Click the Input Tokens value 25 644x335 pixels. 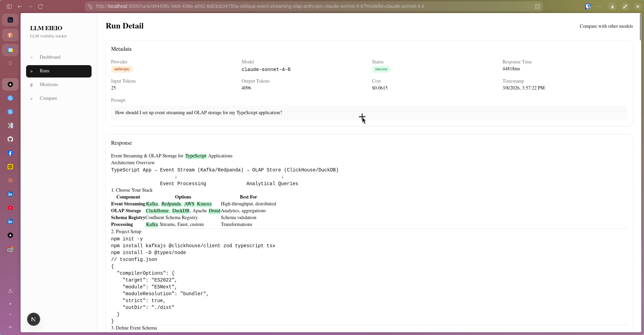pyautogui.click(x=114, y=88)
